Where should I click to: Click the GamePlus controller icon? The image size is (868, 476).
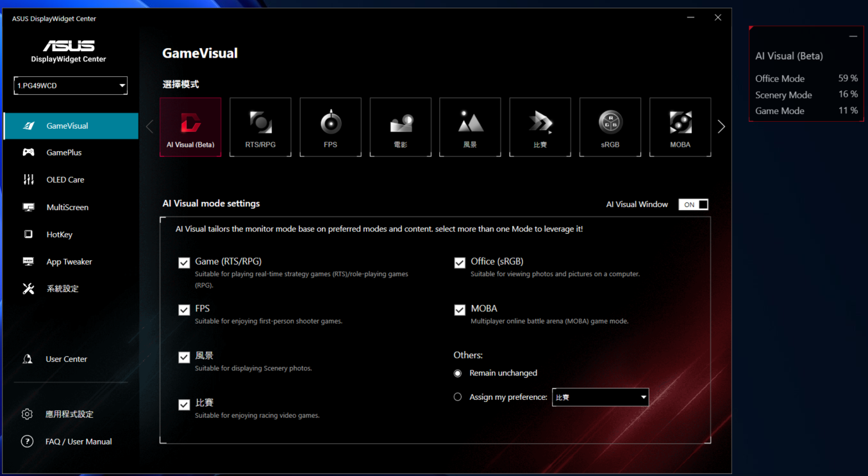(x=29, y=152)
